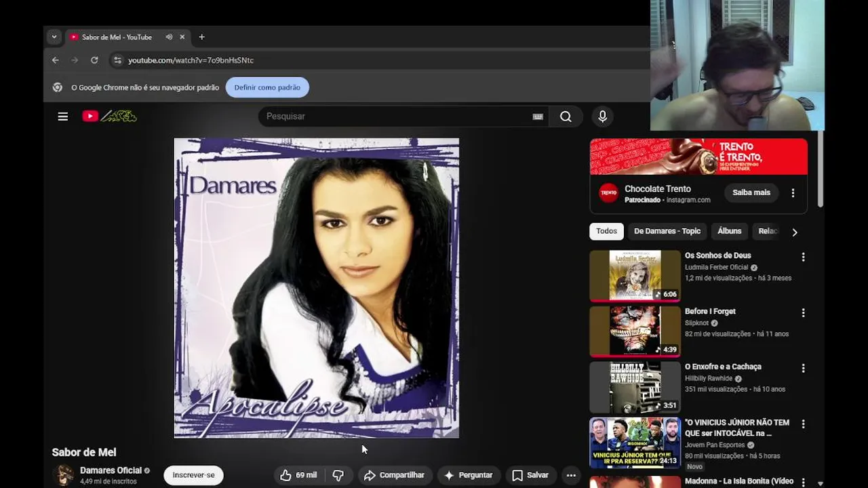The image size is (868, 488).
Task: Open Trento chocolate ad banner
Action: [x=698, y=157]
